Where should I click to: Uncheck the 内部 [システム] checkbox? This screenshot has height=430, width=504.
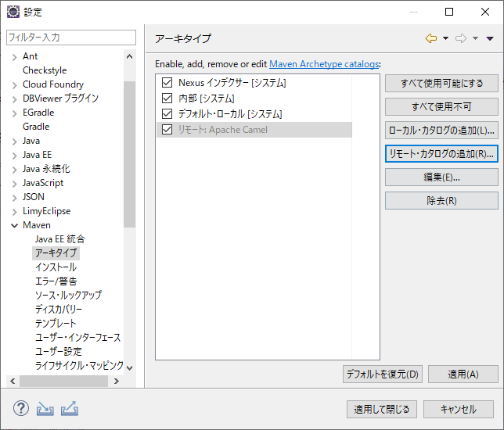(x=167, y=98)
